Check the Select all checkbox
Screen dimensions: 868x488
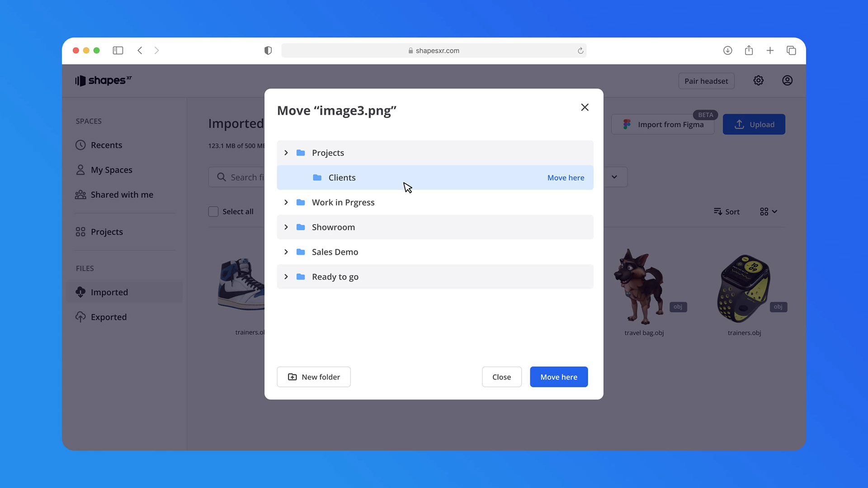coord(213,211)
